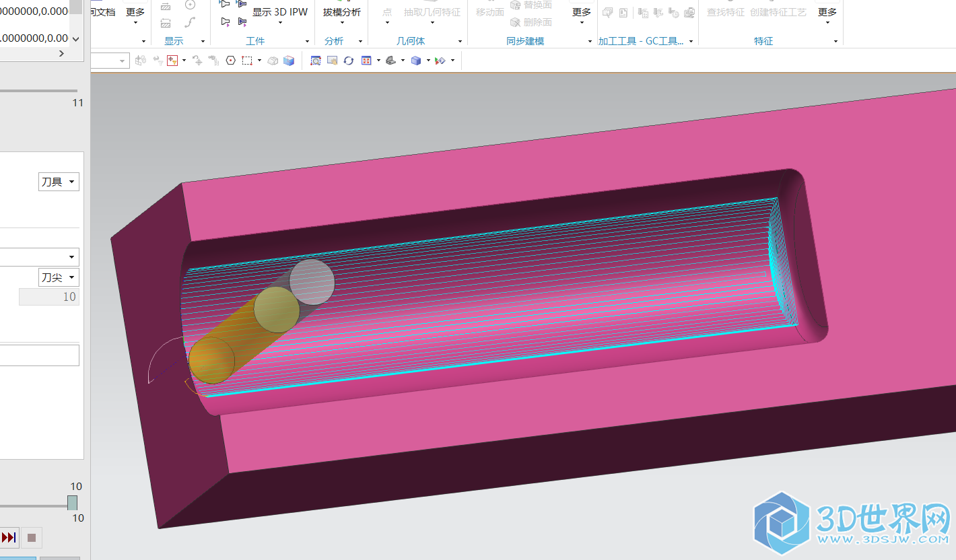Expand the 特征 group arrow
The image size is (956, 560).
tap(835, 42)
